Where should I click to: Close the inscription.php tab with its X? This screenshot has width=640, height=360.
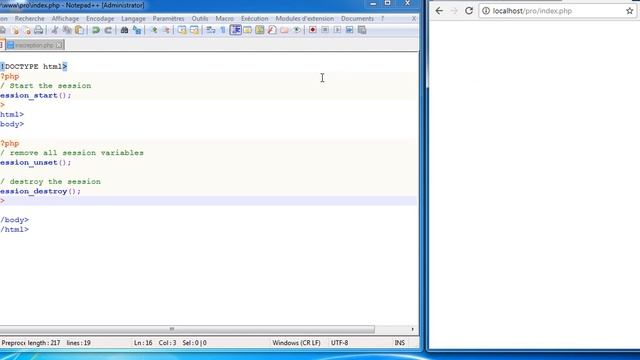[59, 45]
